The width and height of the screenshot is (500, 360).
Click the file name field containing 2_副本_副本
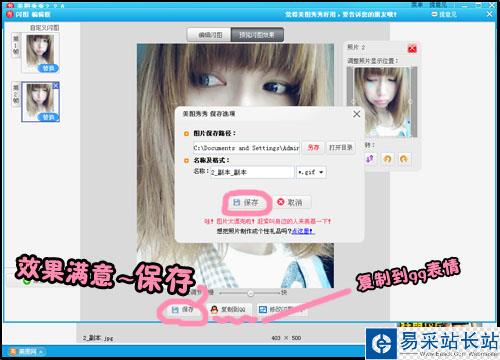click(252, 172)
